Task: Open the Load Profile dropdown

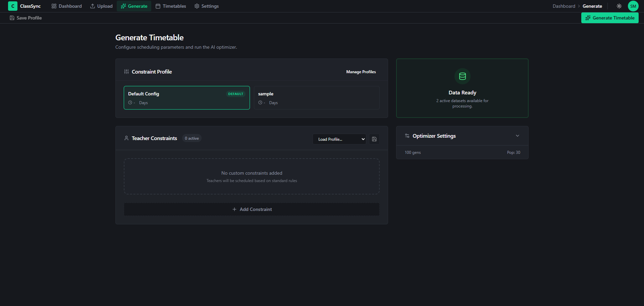Action: coord(339,139)
